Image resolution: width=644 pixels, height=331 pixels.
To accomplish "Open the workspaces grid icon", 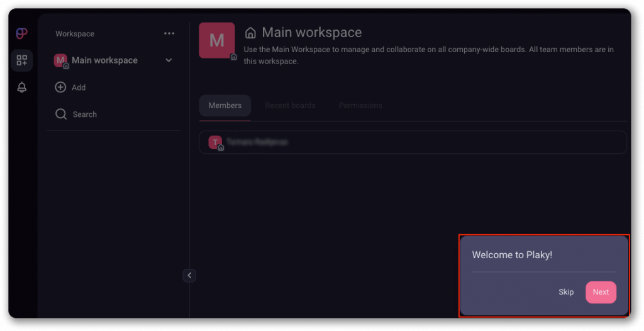I will [x=22, y=60].
